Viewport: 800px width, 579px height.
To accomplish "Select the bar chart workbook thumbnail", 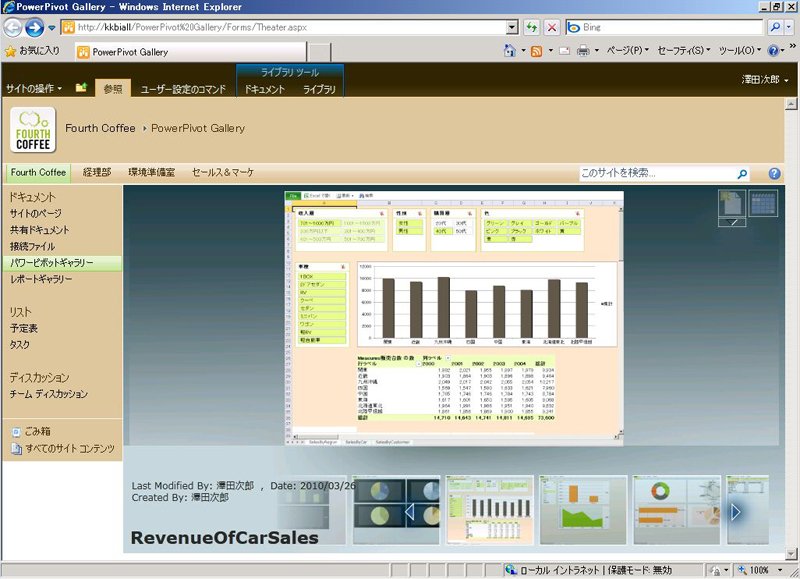I will [x=489, y=510].
